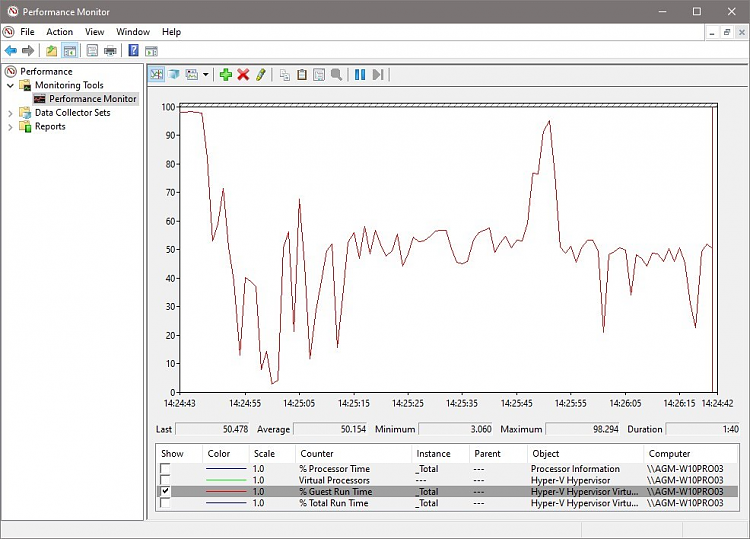Uncheck Show box for % Guest Run Time
This screenshot has height=539, width=750.
(x=165, y=491)
